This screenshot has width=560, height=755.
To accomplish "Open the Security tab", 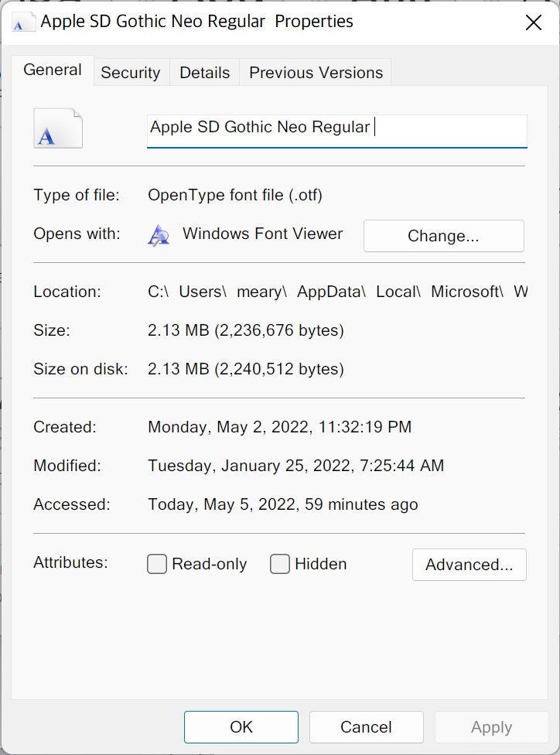I will tap(131, 73).
